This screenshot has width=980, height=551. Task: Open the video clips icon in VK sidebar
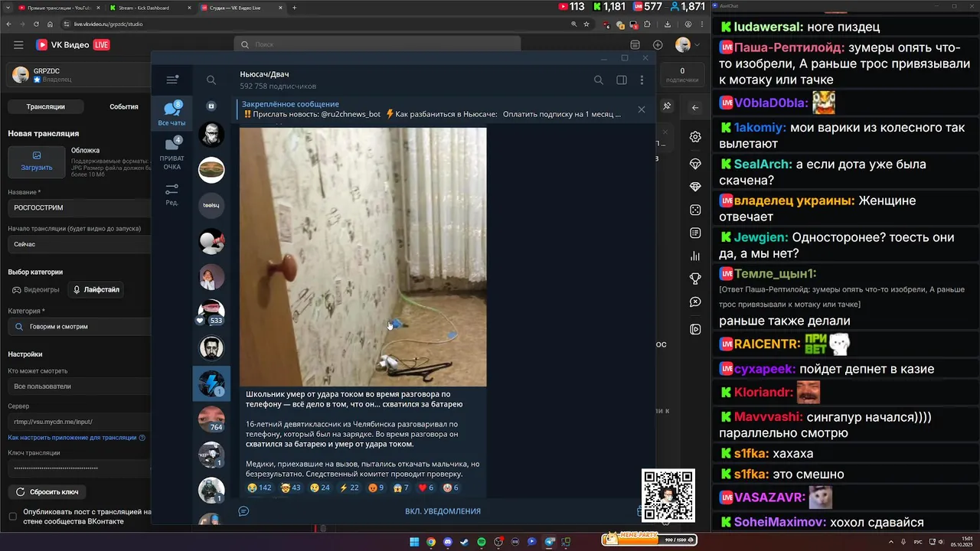click(x=695, y=329)
